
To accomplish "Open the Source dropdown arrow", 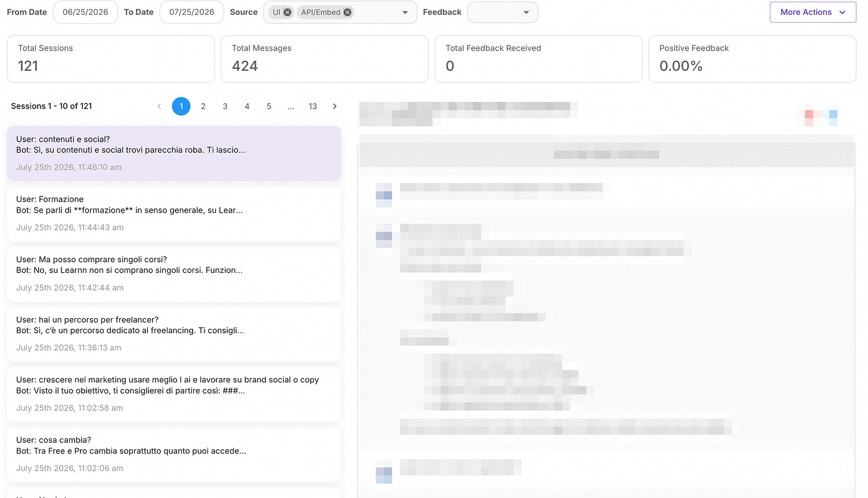I will (405, 13).
